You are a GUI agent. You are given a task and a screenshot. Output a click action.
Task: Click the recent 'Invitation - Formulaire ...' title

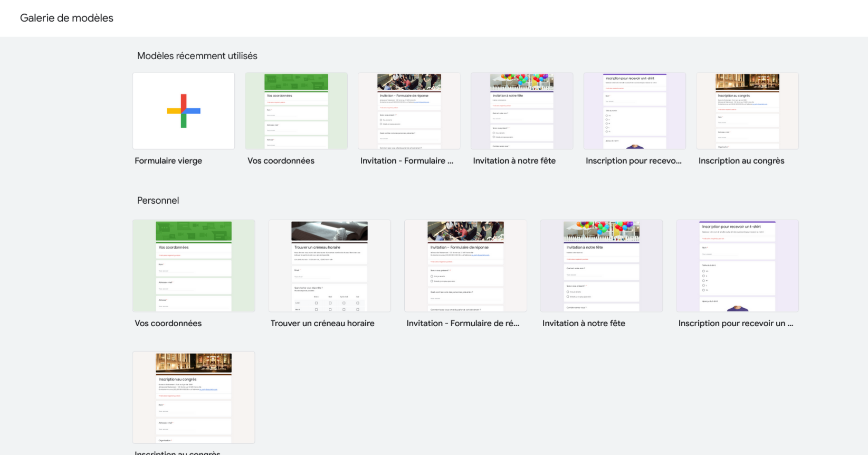coord(407,161)
